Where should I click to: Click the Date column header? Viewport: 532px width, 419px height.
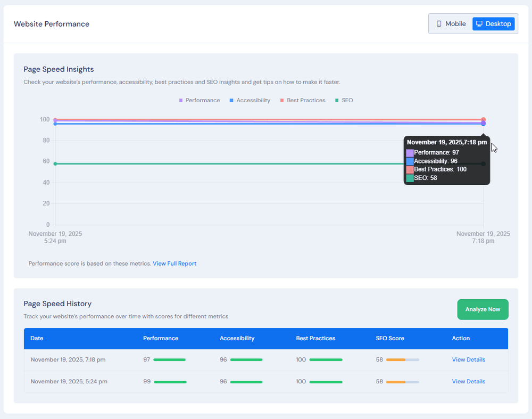pyautogui.click(x=37, y=338)
